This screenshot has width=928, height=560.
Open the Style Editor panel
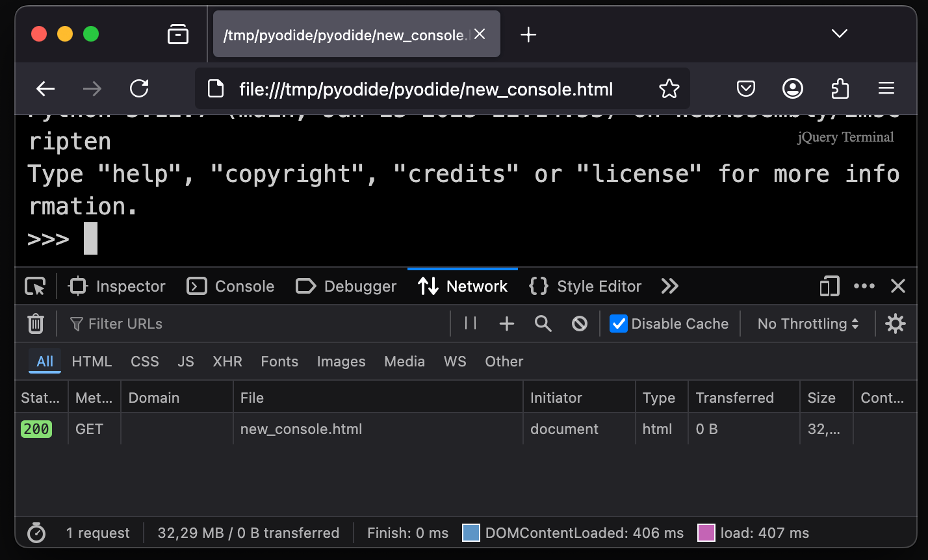586,286
